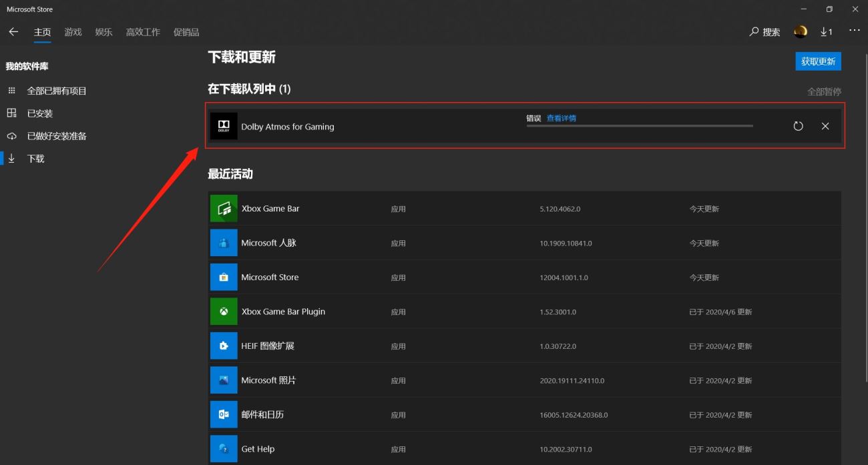Click version 1.0.30722.0
The height and width of the screenshot is (465, 868).
tap(558, 346)
